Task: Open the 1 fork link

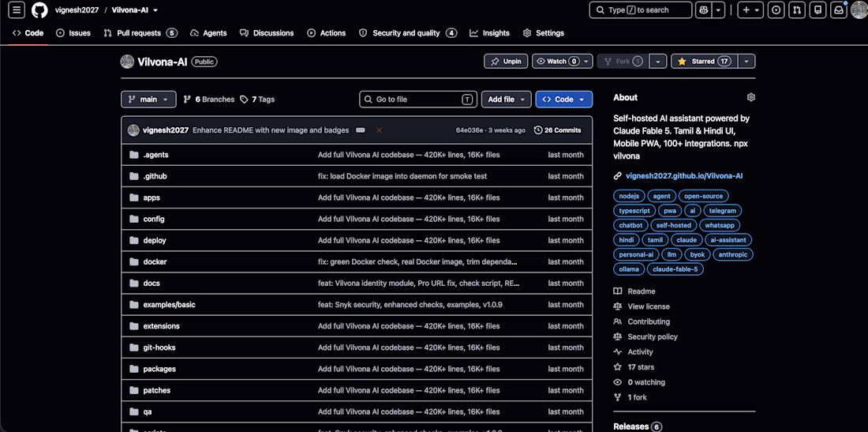Action: [x=637, y=397]
